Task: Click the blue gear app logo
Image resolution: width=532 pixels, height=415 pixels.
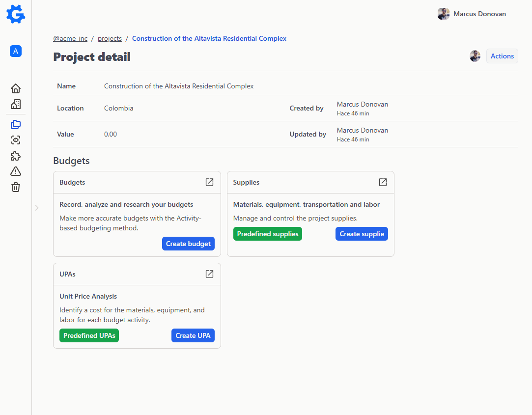Action: point(15,14)
